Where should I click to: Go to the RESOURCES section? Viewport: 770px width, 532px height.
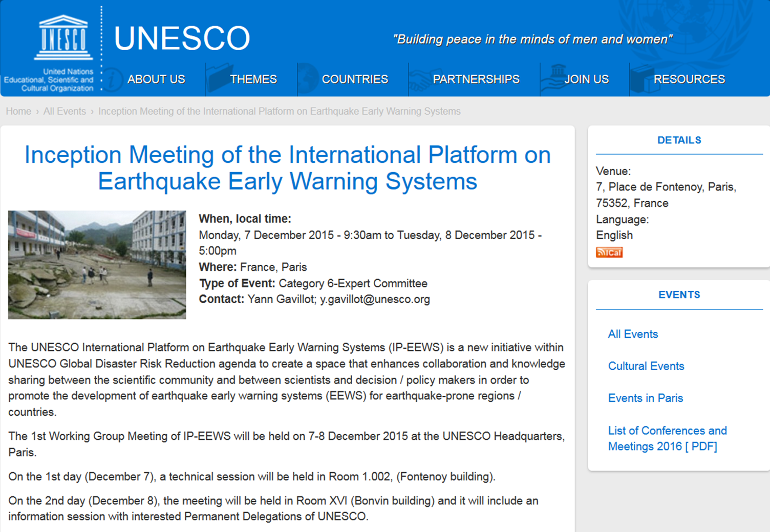pyautogui.click(x=689, y=79)
